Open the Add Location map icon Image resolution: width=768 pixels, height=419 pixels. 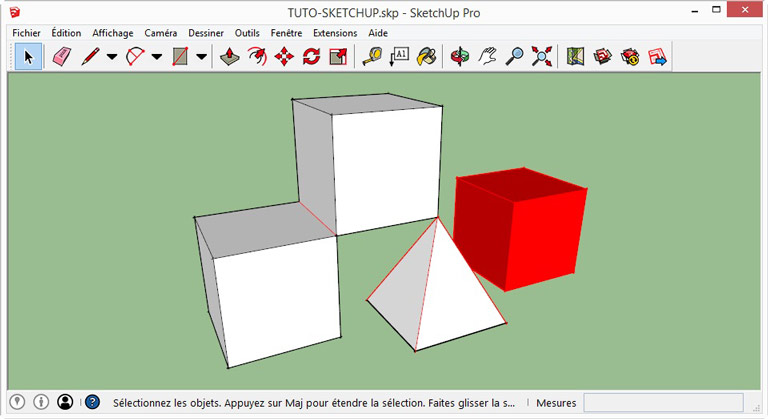point(576,57)
